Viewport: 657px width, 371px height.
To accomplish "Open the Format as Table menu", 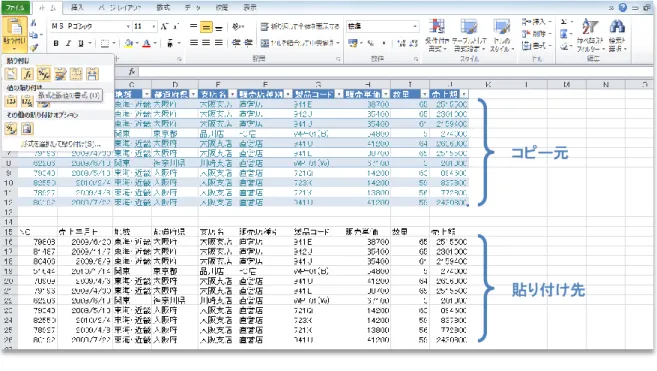I will 470,36.
